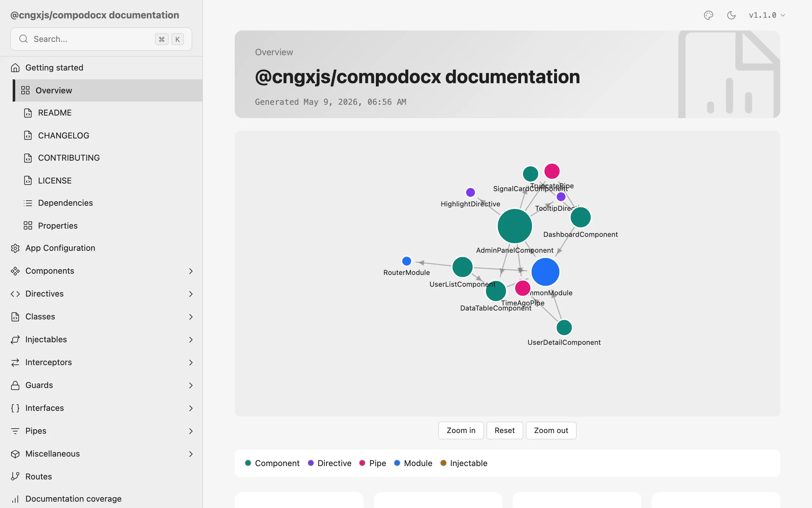812x508 pixels.
Task: Select the AdminPanelComponent graph node
Action: (515, 226)
